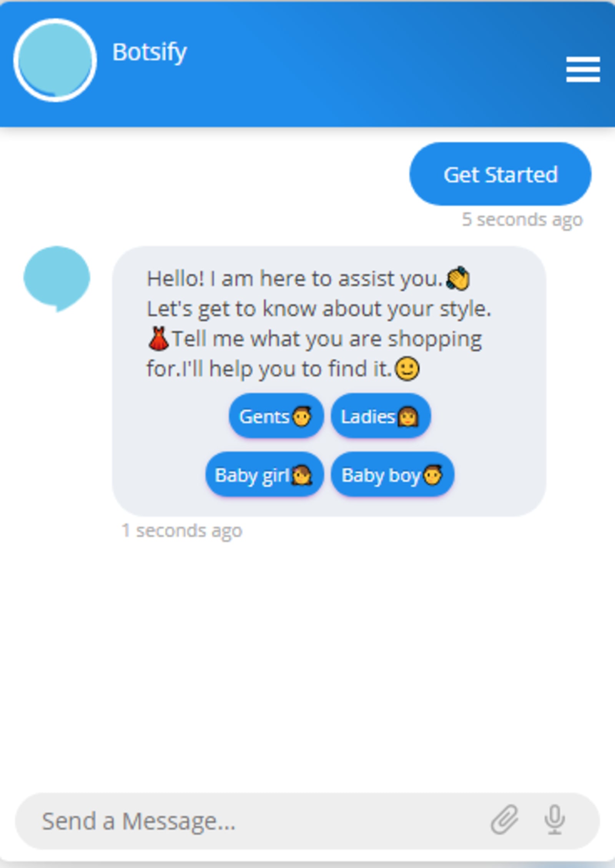The image size is (615, 868).
Task: Click the boy emoji on the Baby boy button
Action: point(433,475)
